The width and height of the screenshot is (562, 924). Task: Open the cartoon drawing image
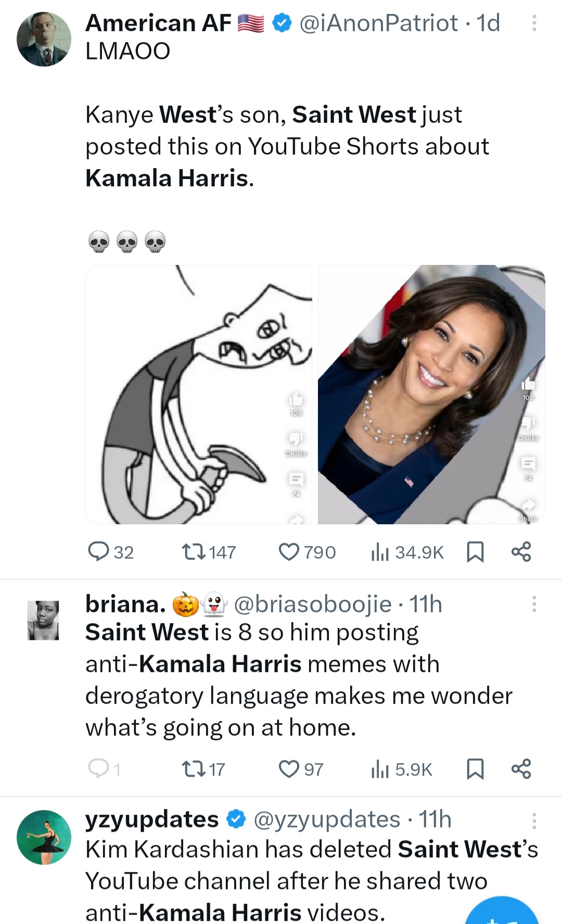tap(198, 394)
